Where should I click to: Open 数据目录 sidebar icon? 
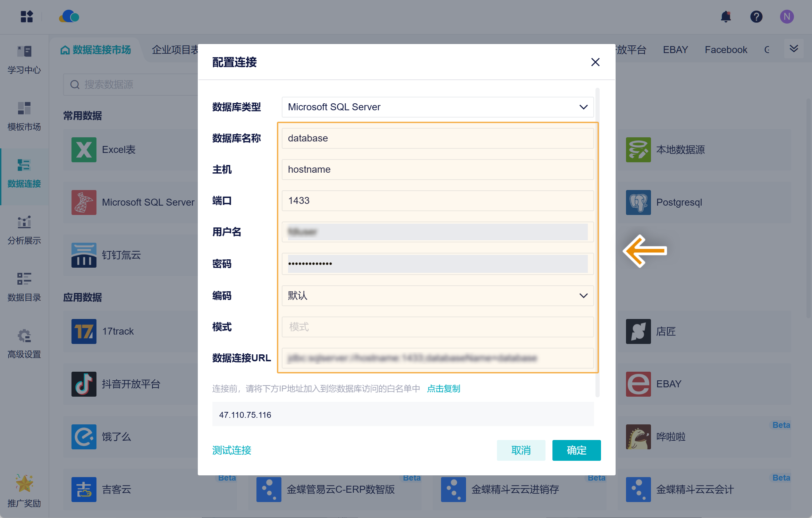(24, 286)
